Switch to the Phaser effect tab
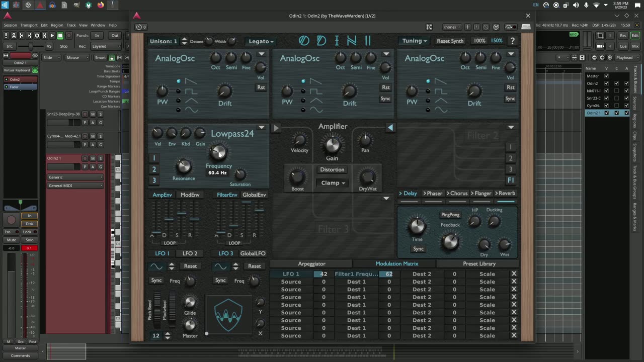 click(x=433, y=194)
